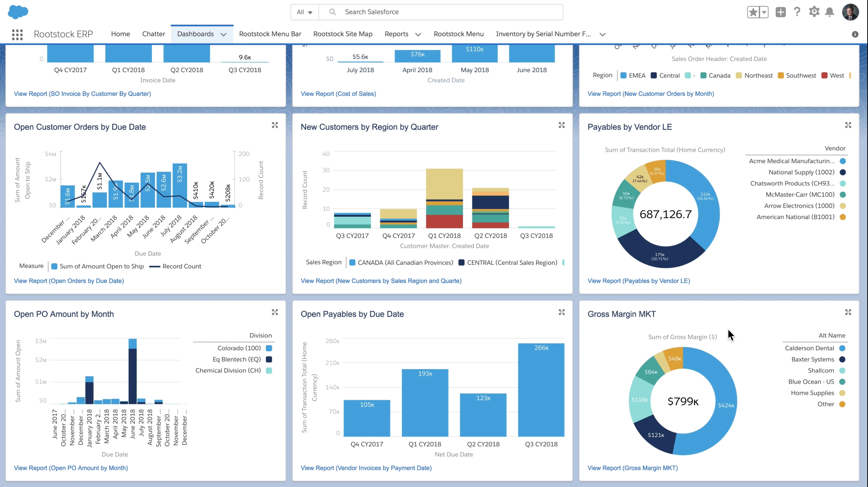The image size is (868, 487).
Task: Open the View Report (Cost of Sales) link
Action: point(338,94)
